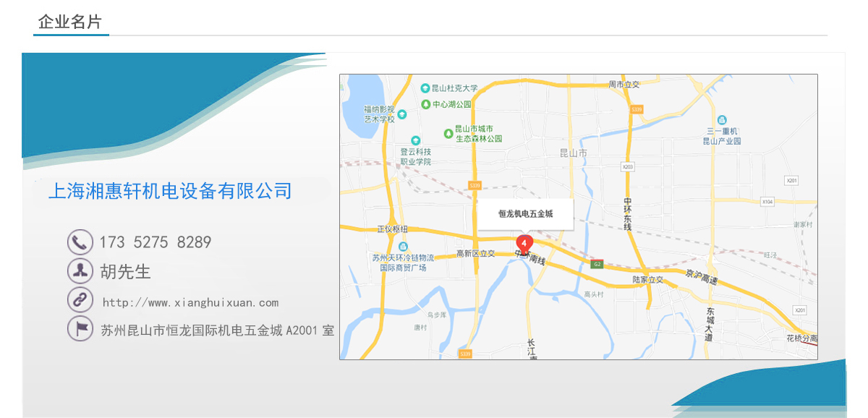Click the 昆山市 city label on map
Viewport: 868px width, 418px height.
pos(574,153)
